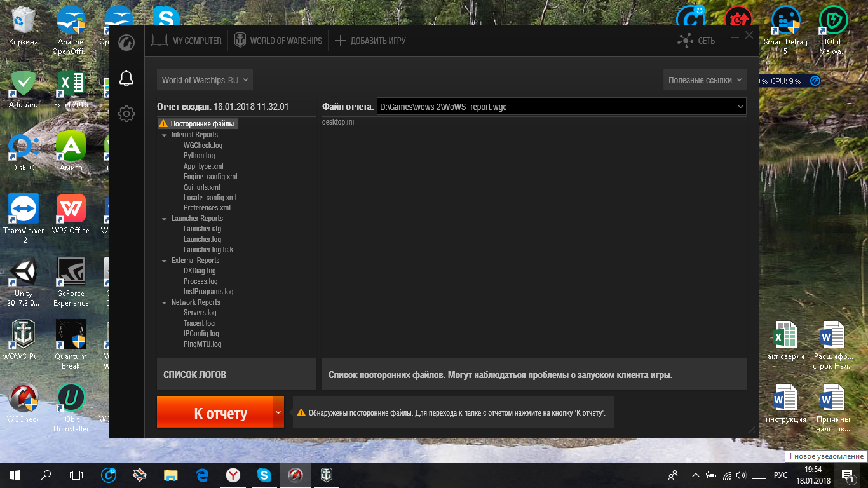
Task: Open the arrow menu beside К отчету
Action: point(278,412)
